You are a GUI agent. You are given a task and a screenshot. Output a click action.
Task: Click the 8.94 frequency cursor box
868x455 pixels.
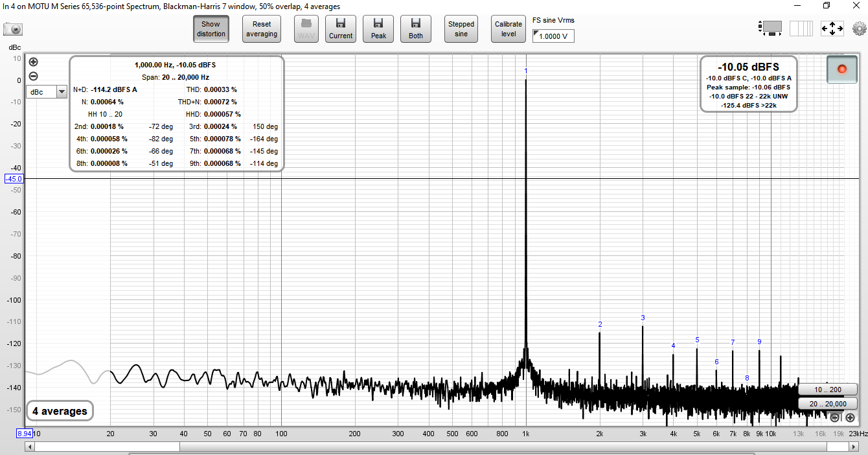25,434
